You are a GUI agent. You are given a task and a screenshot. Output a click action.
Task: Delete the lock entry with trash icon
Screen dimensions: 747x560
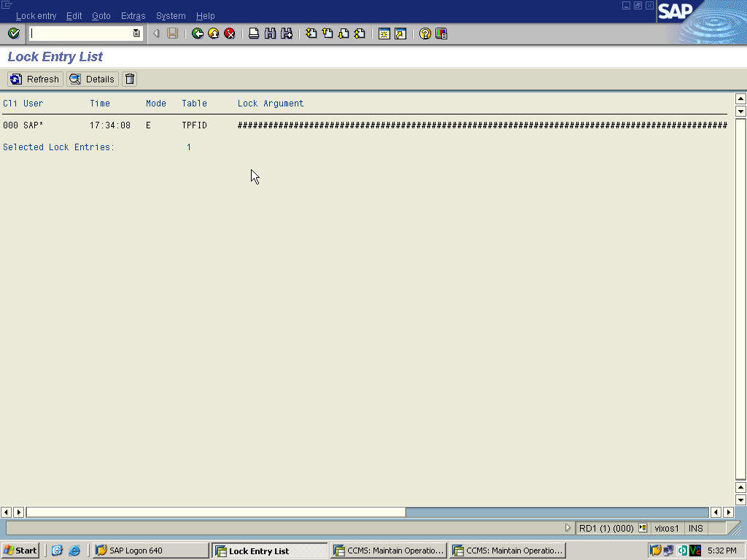129,79
